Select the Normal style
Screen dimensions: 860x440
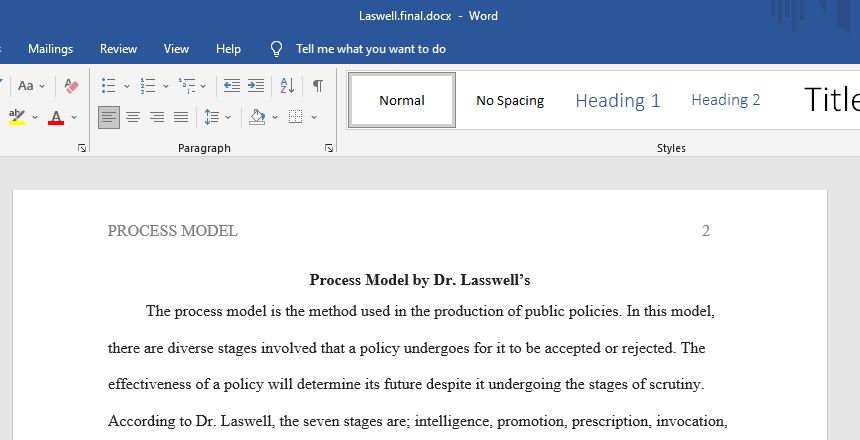402,100
